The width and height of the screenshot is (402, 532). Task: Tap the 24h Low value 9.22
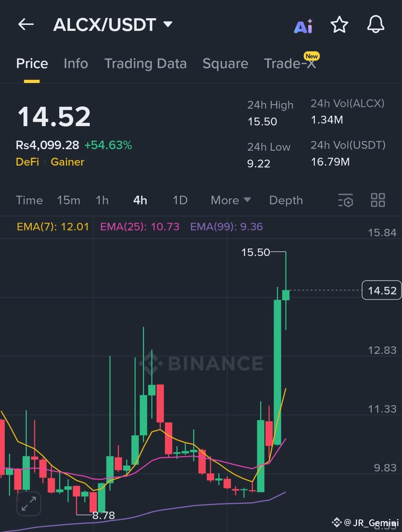259,164
